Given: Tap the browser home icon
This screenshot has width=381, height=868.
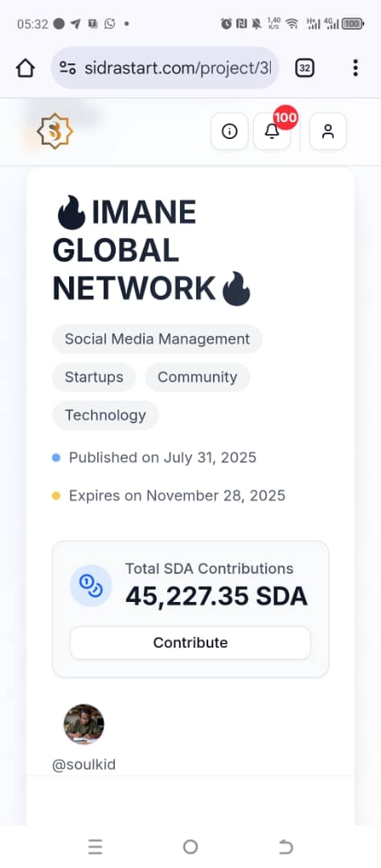Looking at the screenshot, I should (26, 68).
